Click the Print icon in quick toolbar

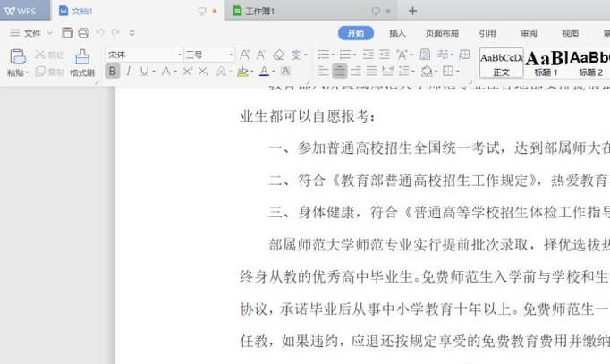84,33
